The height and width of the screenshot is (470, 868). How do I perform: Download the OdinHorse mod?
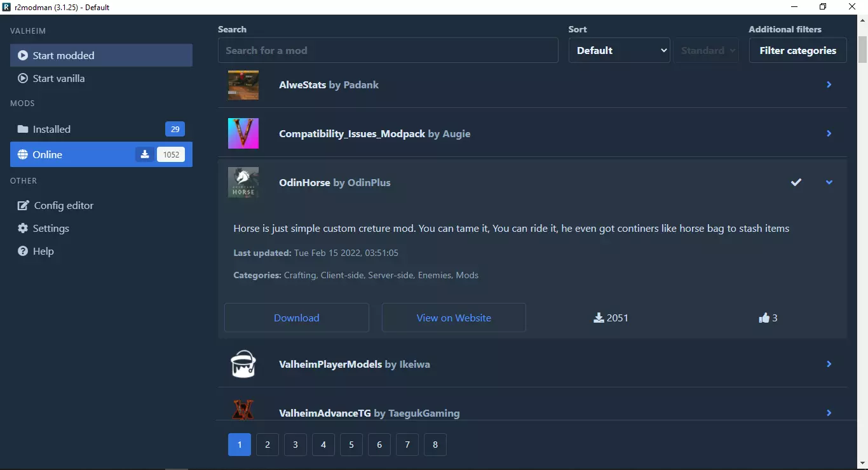pyautogui.click(x=297, y=318)
